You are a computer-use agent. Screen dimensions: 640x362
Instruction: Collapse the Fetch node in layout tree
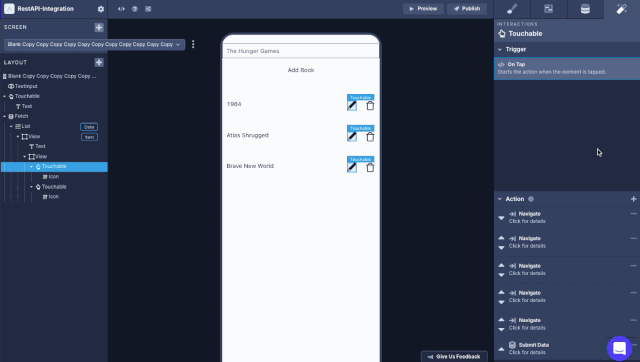tap(5, 116)
